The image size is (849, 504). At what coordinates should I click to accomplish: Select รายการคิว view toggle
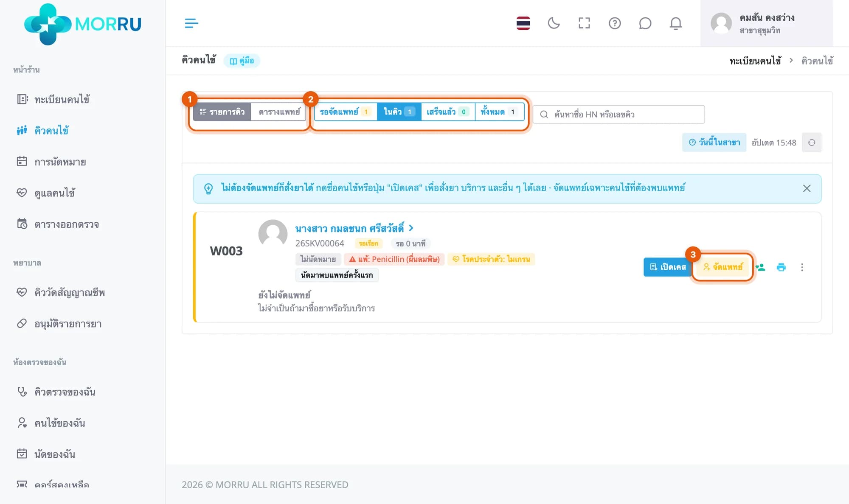(x=222, y=112)
